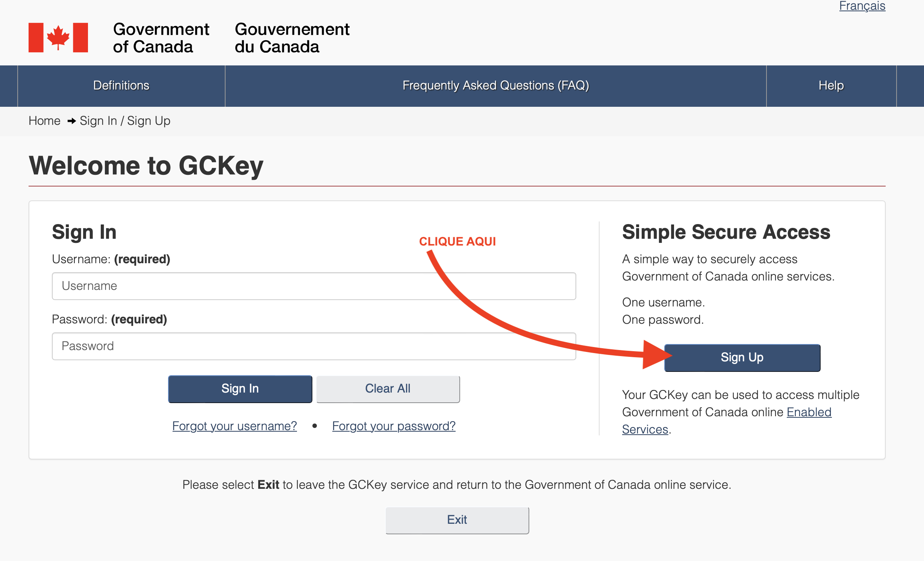Click the Sign Up button
The width and height of the screenshot is (924, 561).
[x=742, y=358]
